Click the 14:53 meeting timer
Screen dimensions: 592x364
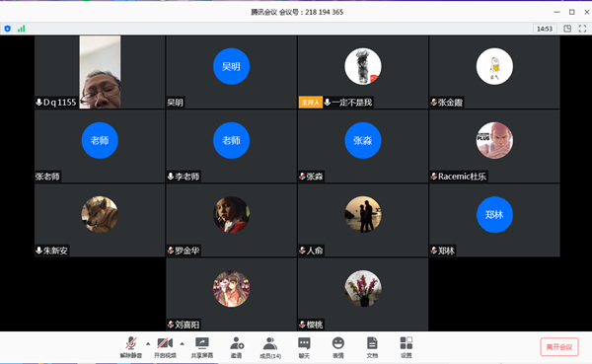[x=545, y=29]
